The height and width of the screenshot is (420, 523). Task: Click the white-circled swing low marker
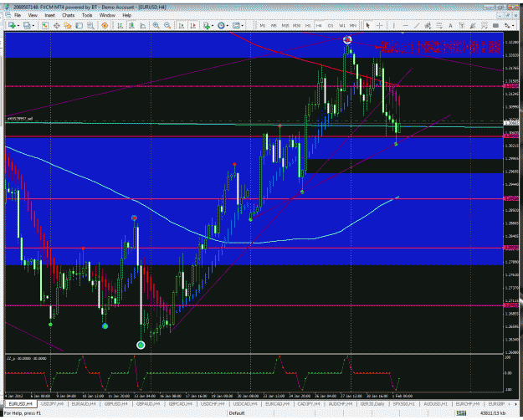[x=141, y=345]
